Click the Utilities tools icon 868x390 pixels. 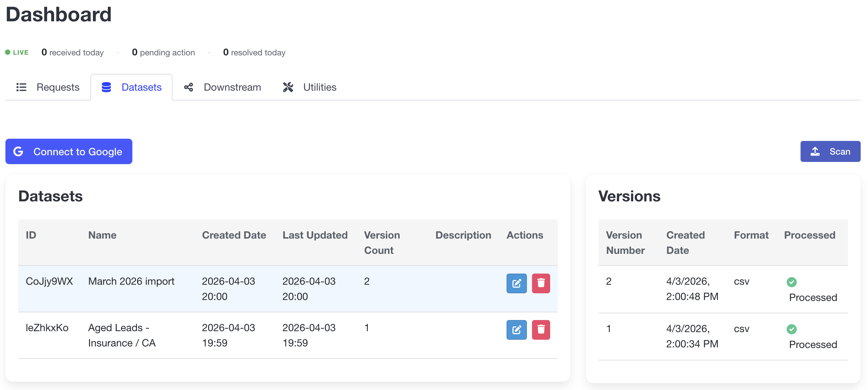[x=288, y=87]
